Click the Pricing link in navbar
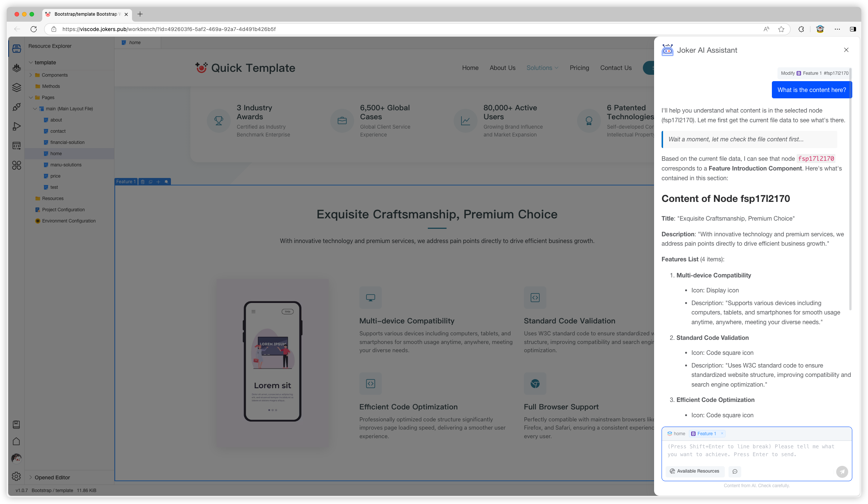This screenshot has width=868, height=504. [579, 68]
